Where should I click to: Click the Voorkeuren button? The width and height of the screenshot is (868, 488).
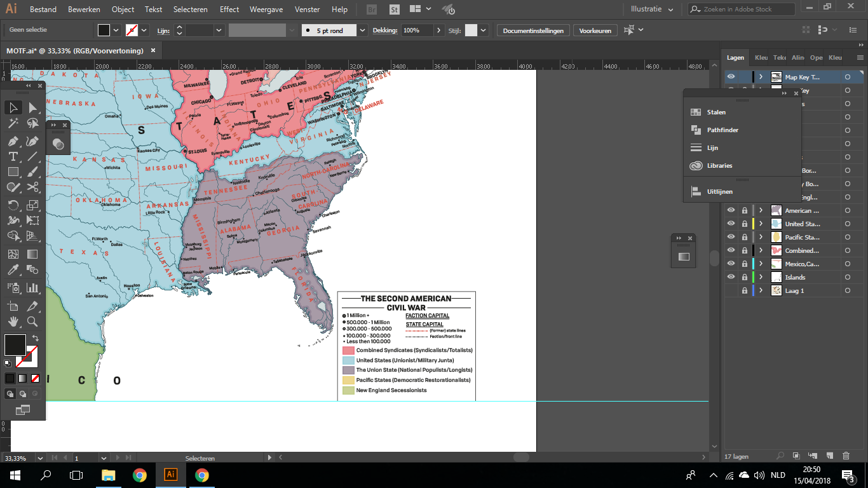tap(596, 30)
